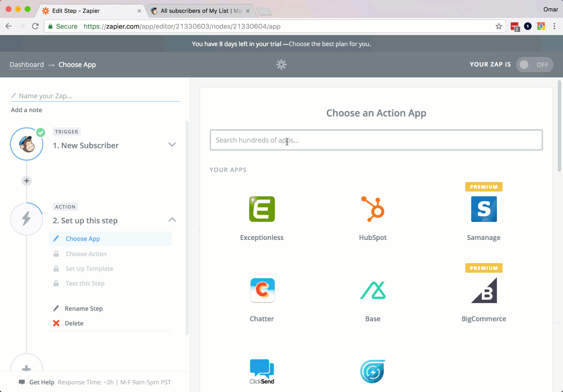
Task: Choose the Samanage app icon
Action: tap(484, 209)
